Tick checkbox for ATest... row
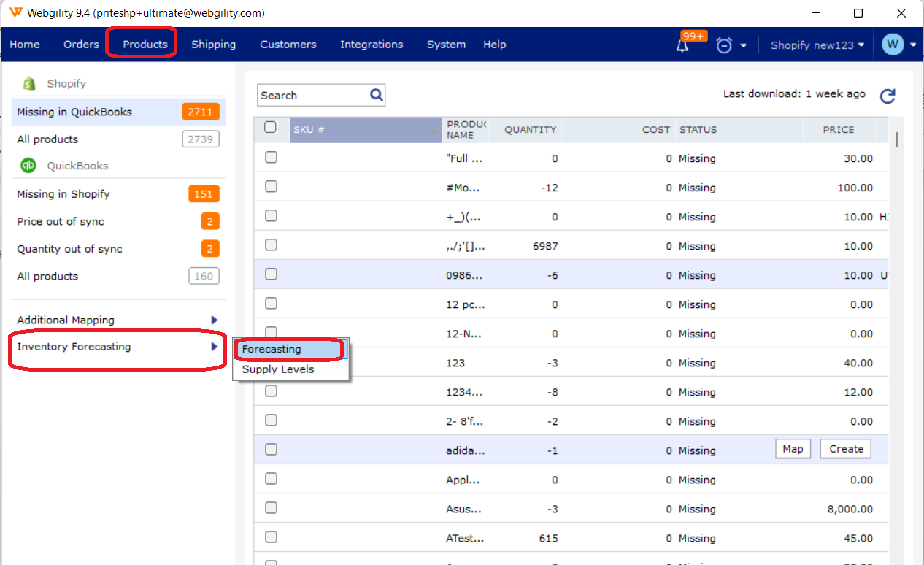924x565 pixels. (271, 537)
